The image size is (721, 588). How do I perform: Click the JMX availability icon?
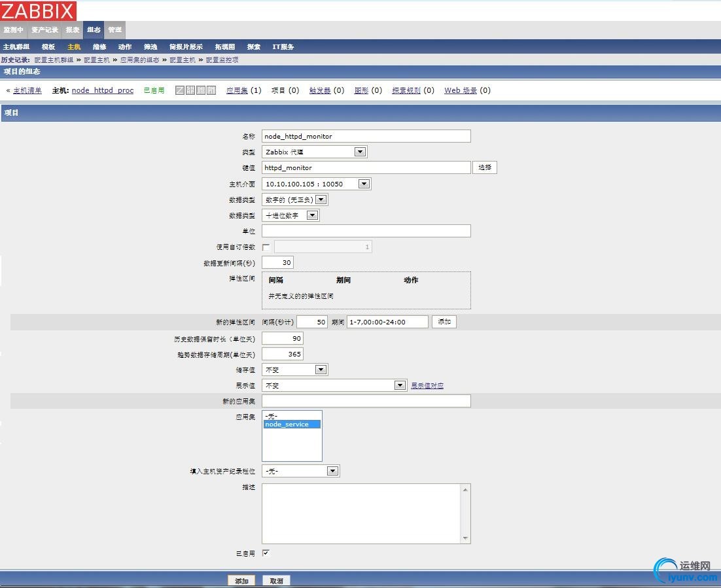click(201, 90)
